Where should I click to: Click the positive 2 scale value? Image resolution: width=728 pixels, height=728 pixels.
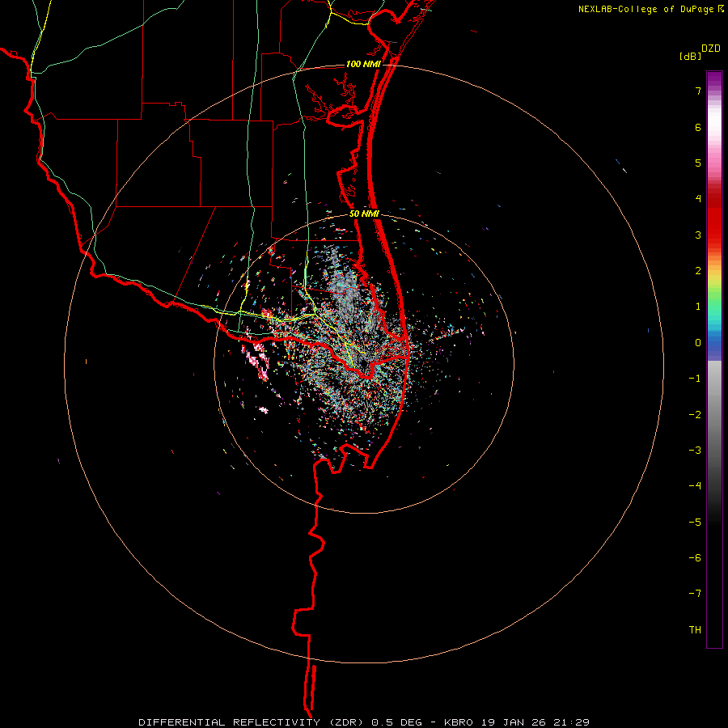pyautogui.click(x=698, y=271)
